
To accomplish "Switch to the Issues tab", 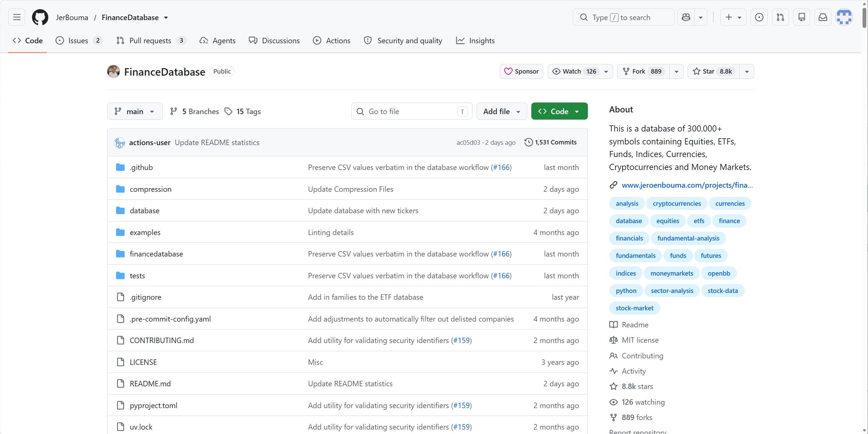I will (79, 41).
